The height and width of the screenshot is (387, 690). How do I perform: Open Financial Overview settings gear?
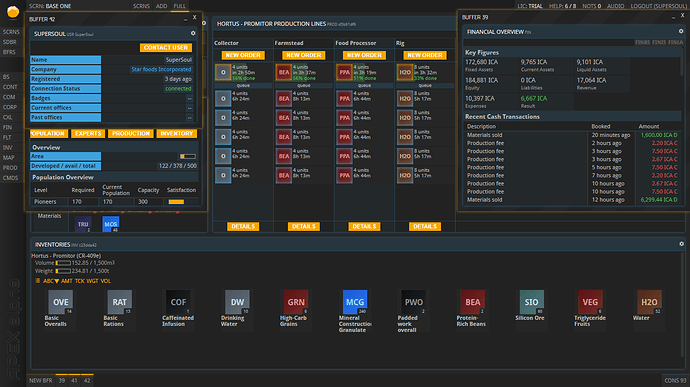pyautogui.click(x=681, y=31)
